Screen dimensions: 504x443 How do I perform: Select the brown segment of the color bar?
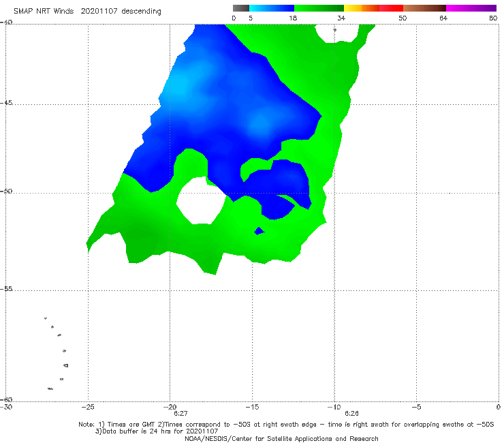coord(424,8)
